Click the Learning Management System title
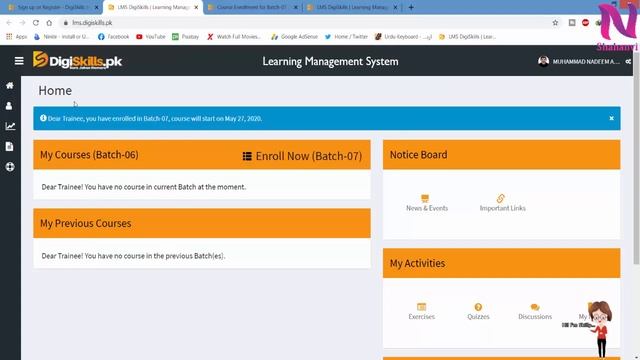 pyautogui.click(x=330, y=61)
